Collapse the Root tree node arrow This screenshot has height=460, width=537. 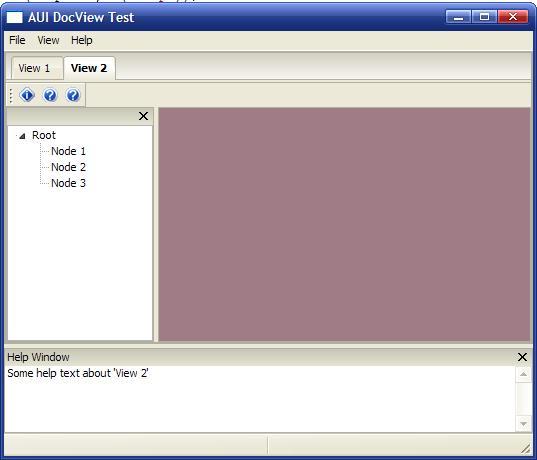(x=22, y=136)
